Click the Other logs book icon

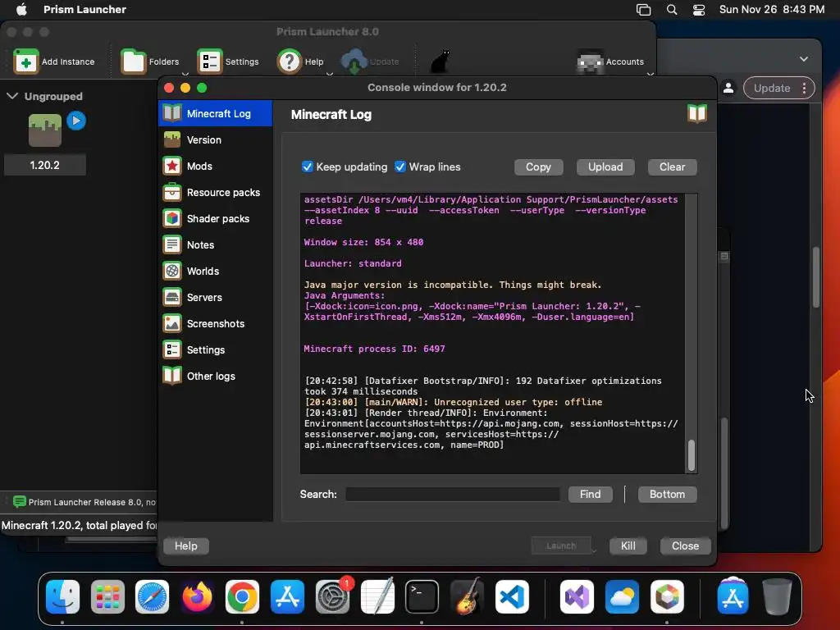[172, 376]
